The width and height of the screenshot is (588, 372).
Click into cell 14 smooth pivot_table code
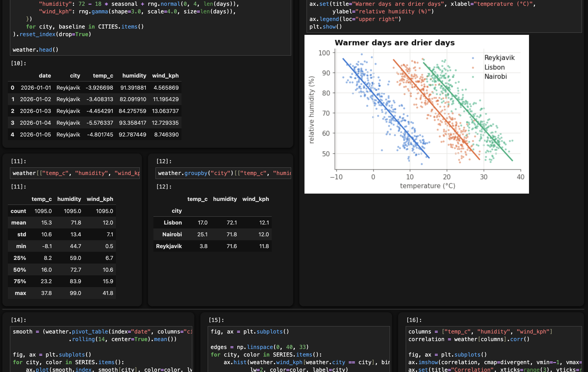point(101,349)
